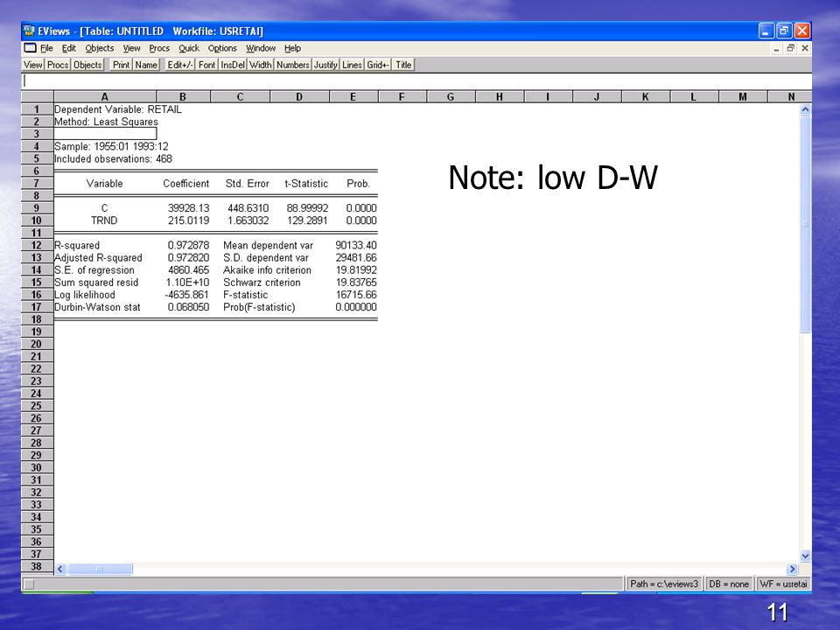
Task: Click the horizontal scrollbar right arrow
Action: click(793, 569)
